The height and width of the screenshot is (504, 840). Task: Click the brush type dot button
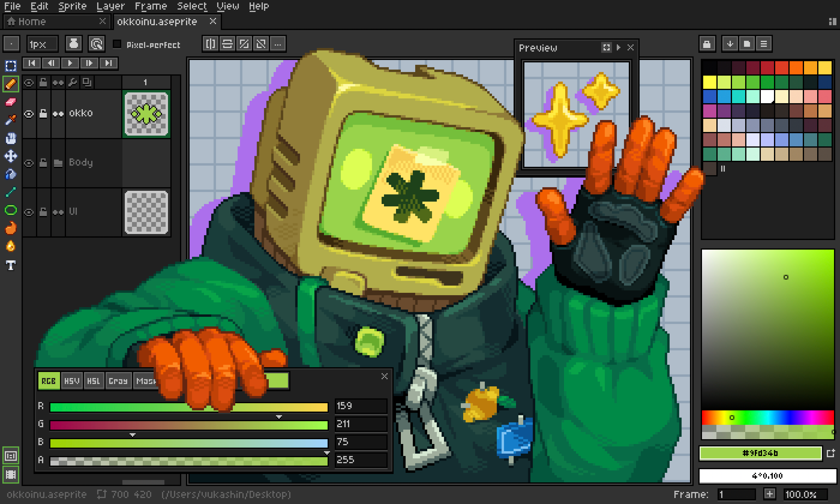pos(11,44)
